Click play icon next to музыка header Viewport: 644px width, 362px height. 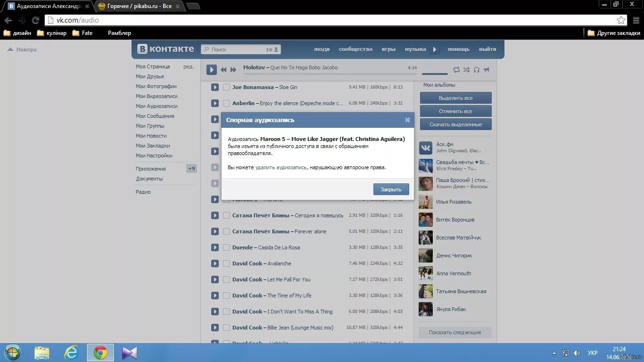pyautogui.click(x=435, y=49)
